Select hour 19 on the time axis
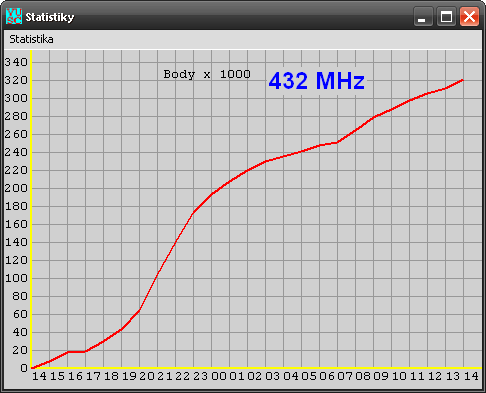Image resolution: width=486 pixels, height=393 pixels. pyautogui.click(x=129, y=376)
